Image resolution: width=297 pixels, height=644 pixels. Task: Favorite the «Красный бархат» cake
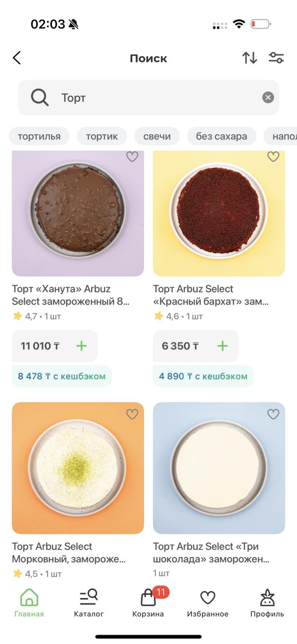[273, 157]
